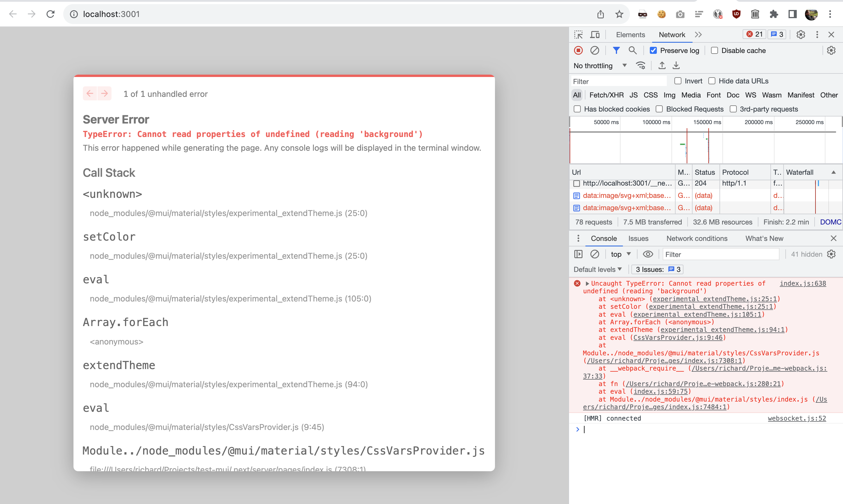This screenshot has height=504, width=843.
Task: Open the index.js:638 source link
Action: point(802,284)
